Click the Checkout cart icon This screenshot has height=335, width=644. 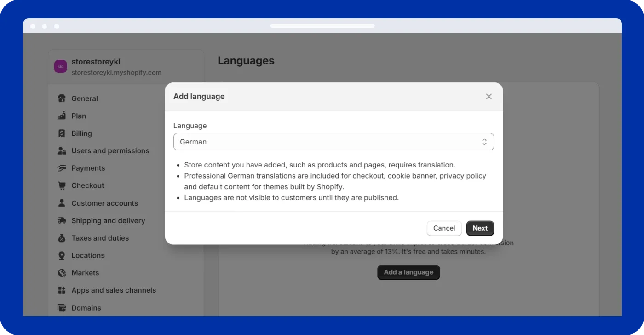click(x=61, y=185)
